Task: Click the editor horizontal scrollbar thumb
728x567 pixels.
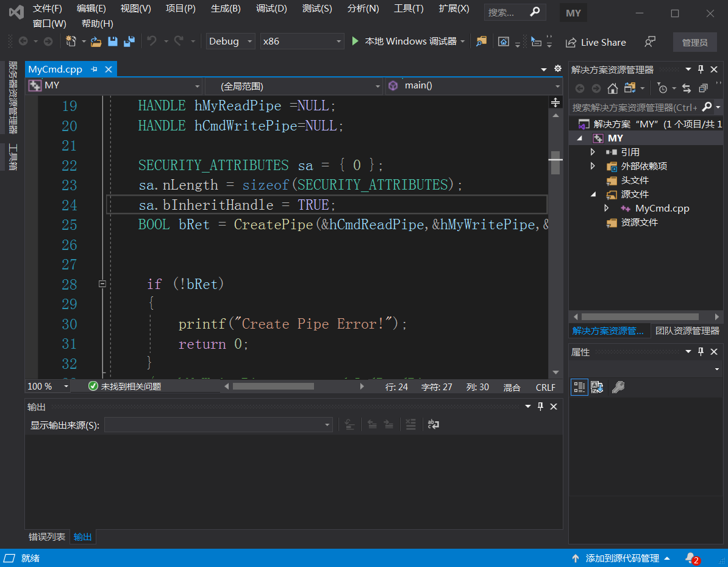Action: point(273,387)
